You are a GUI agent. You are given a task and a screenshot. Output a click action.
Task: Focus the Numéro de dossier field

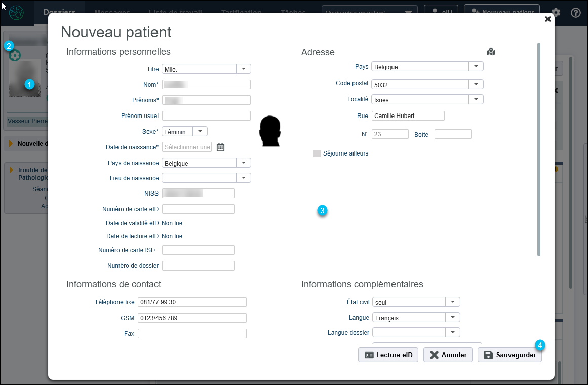(199, 265)
